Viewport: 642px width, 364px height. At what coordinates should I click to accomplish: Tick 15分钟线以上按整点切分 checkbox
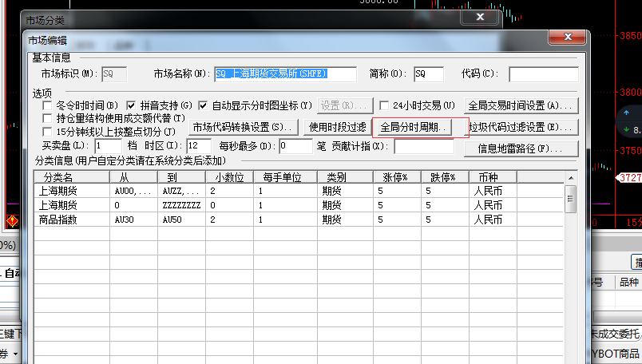(x=47, y=132)
